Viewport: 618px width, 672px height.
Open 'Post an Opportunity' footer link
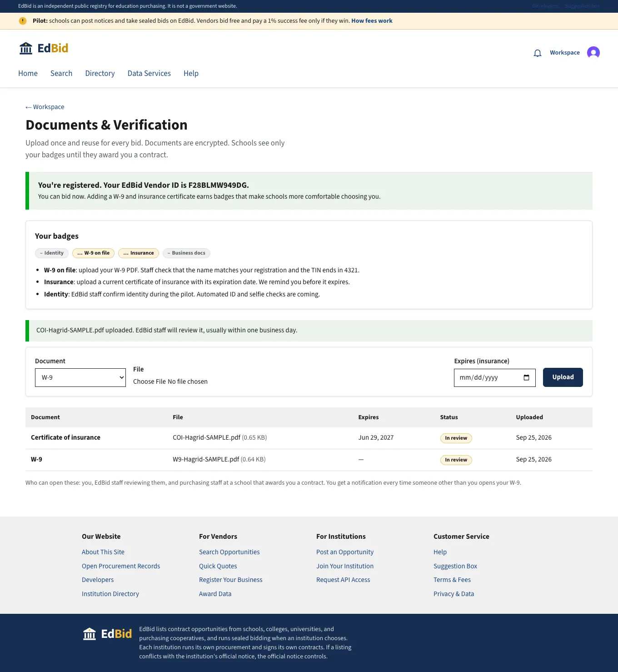pyautogui.click(x=345, y=552)
